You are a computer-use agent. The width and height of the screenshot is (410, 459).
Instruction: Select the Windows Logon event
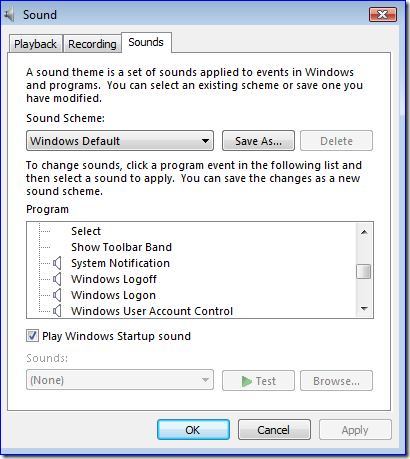113,295
